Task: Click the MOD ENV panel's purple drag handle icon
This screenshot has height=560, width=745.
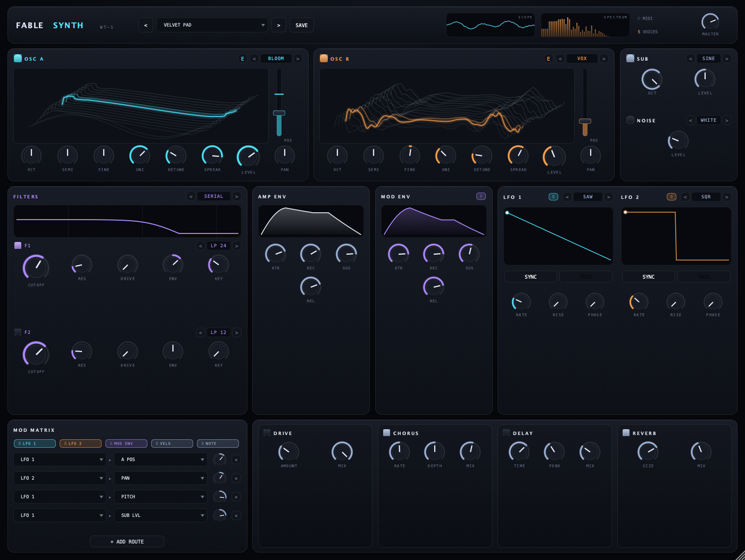Action: pyautogui.click(x=481, y=196)
